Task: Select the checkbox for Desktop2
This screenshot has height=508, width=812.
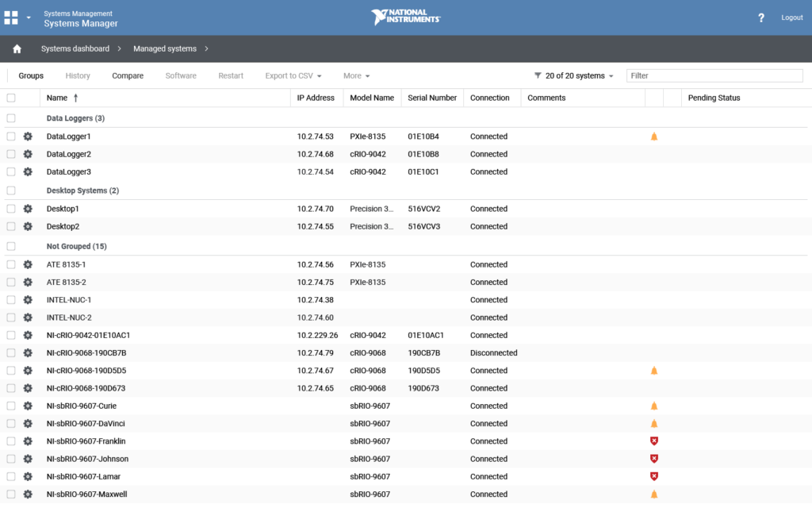Action: (x=11, y=226)
